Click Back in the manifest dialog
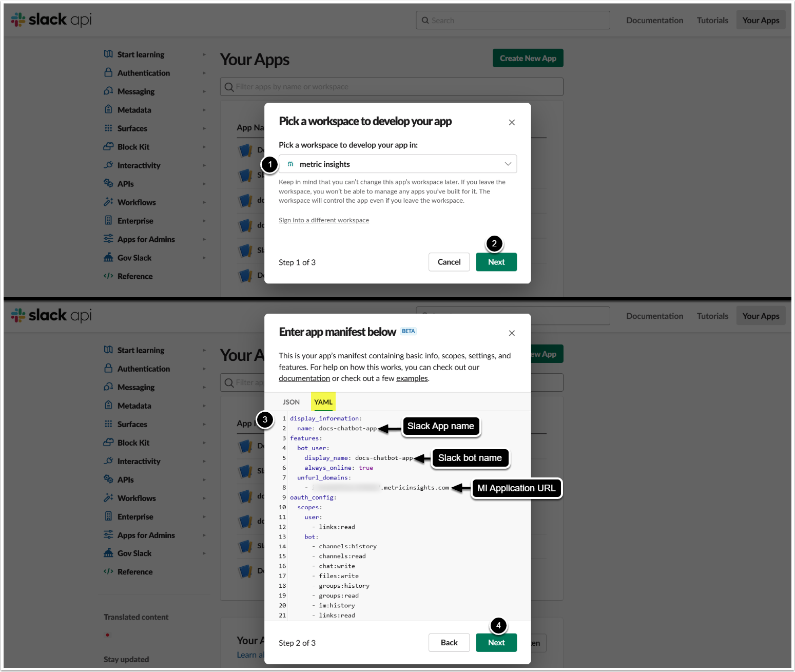Screen dimensions: 795x672 point(449,643)
